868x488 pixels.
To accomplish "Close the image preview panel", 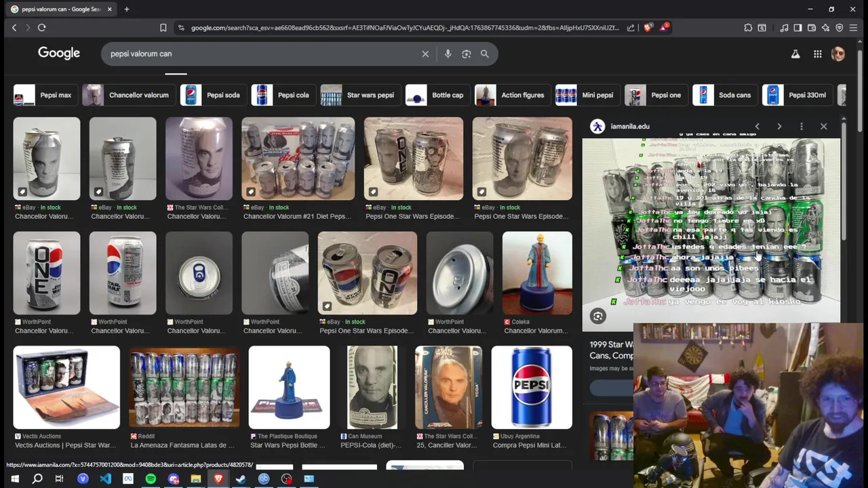I will pos(824,126).
